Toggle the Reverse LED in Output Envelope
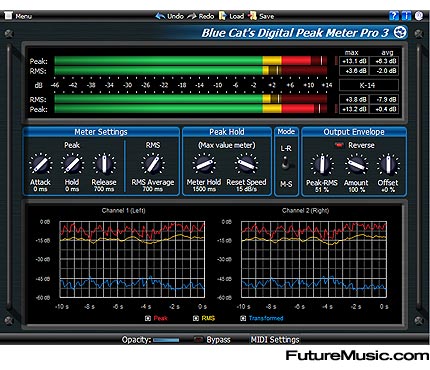The width and height of the screenshot is (430, 370). 339,145
